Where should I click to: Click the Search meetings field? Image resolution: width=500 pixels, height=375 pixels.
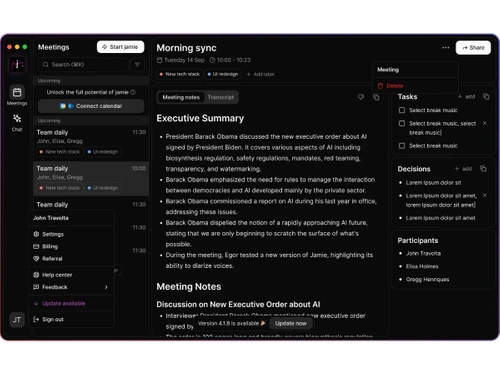[x=83, y=64]
